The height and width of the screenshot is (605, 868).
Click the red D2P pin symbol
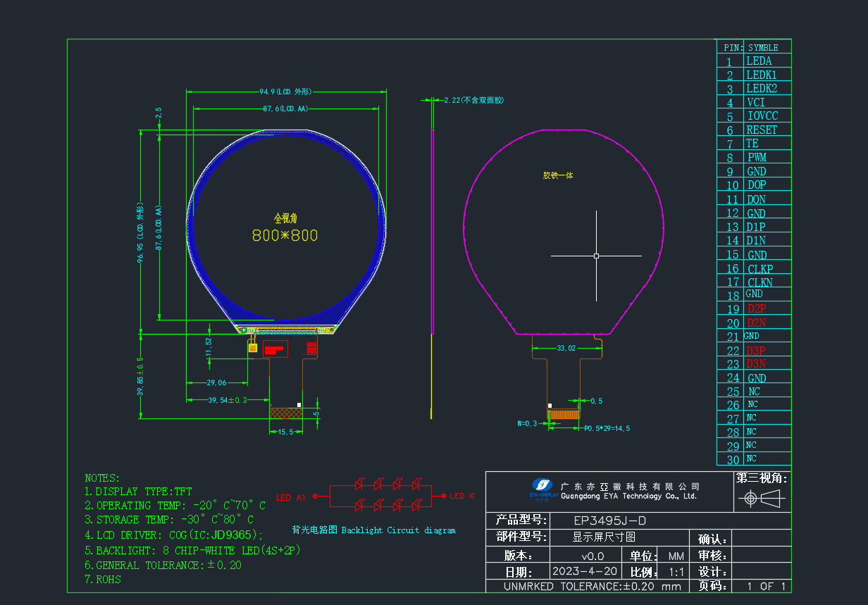tap(757, 308)
